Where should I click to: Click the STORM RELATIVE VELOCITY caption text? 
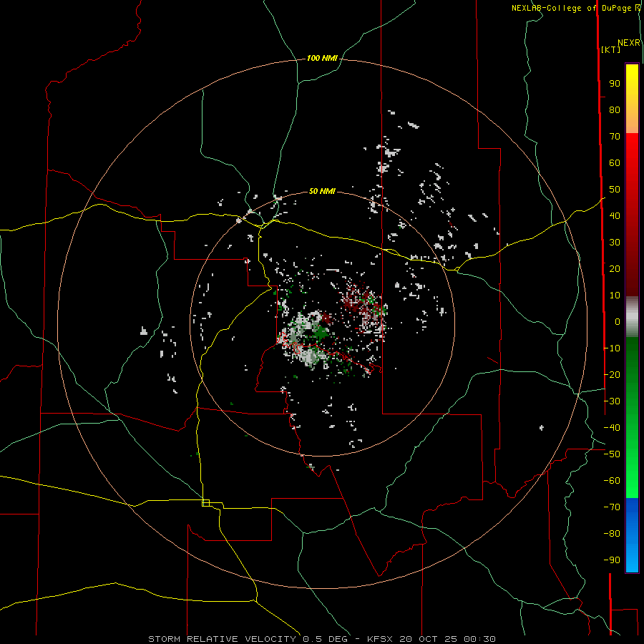tap(222, 639)
